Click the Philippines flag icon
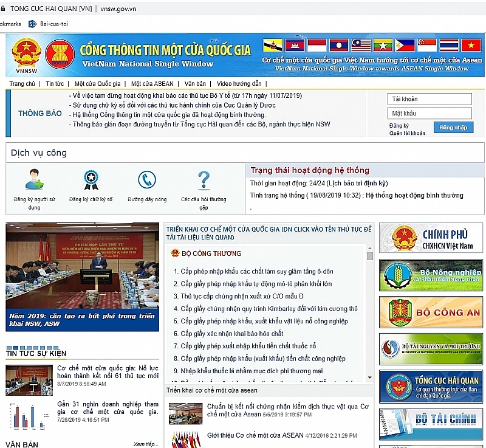This screenshot has height=448, width=486. [405, 45]
